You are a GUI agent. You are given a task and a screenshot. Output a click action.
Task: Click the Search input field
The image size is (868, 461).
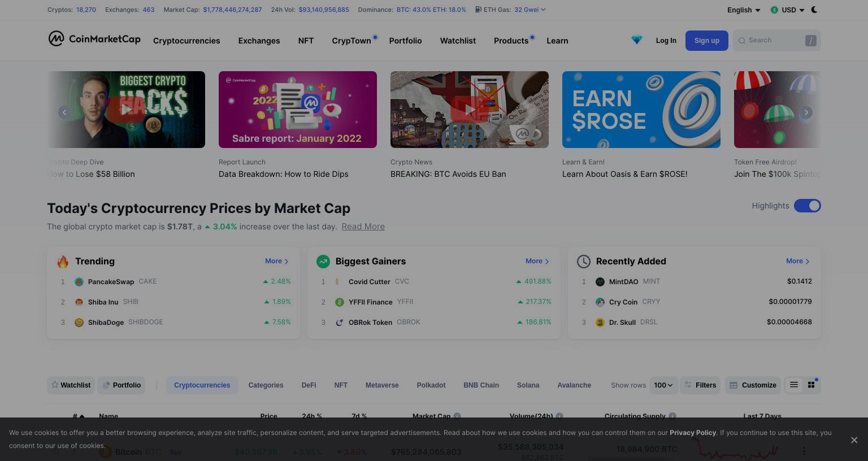pos(776,40)
